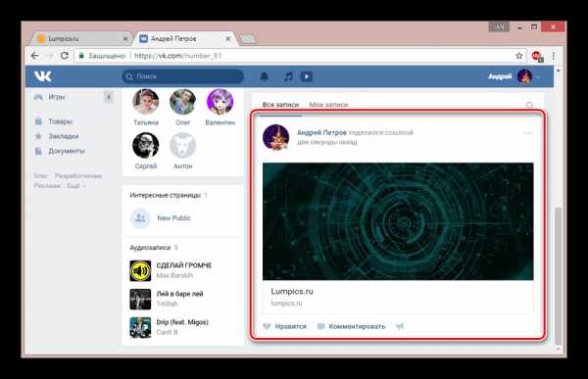
Task: Switch to the Мои записи tab
Action: click(x=328, y=105)
